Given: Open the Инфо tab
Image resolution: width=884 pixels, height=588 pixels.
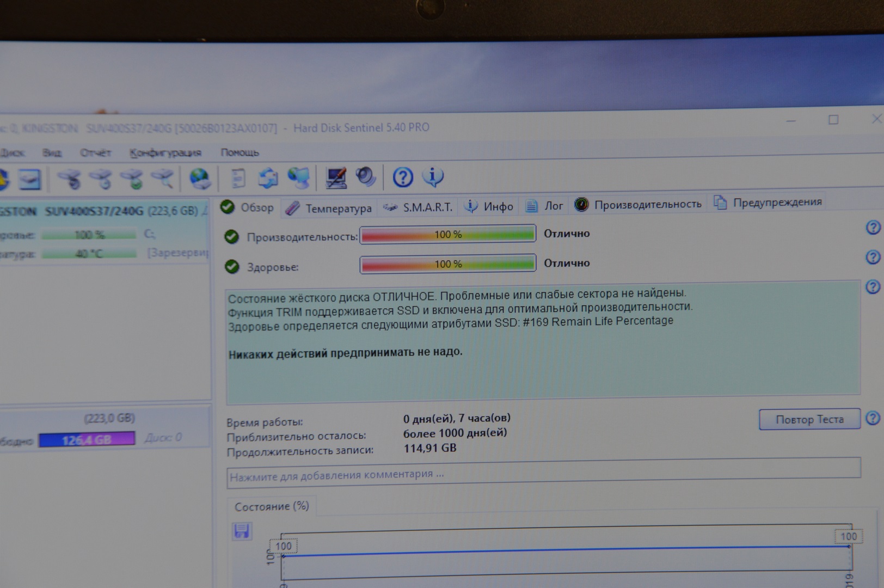Looking at the screenshot, I should [x=489, y=206].
